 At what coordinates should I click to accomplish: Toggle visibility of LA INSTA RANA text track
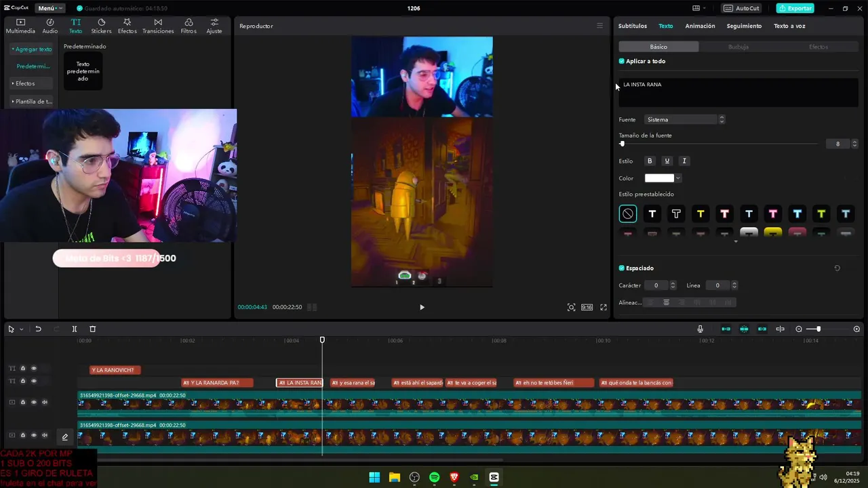tap(34, 381)
